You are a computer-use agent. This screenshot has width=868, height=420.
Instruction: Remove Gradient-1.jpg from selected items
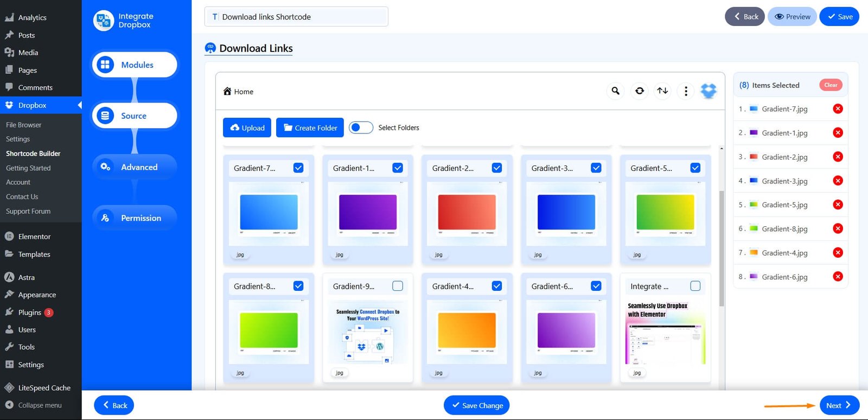pyautogui.click(x=838, y=132)
